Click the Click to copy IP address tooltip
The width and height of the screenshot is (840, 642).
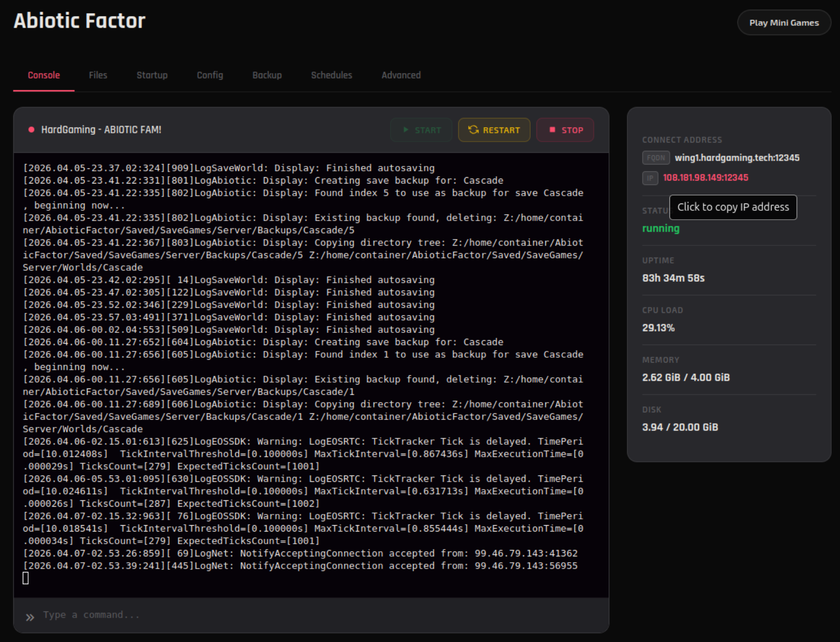733,207
